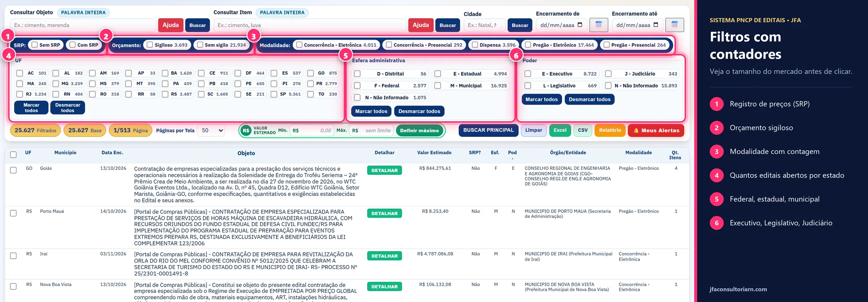The height and width of the screenshot is (302, 868).
Task: Click Ajuda next to Consultar Objeto
Action: point(171,25)
